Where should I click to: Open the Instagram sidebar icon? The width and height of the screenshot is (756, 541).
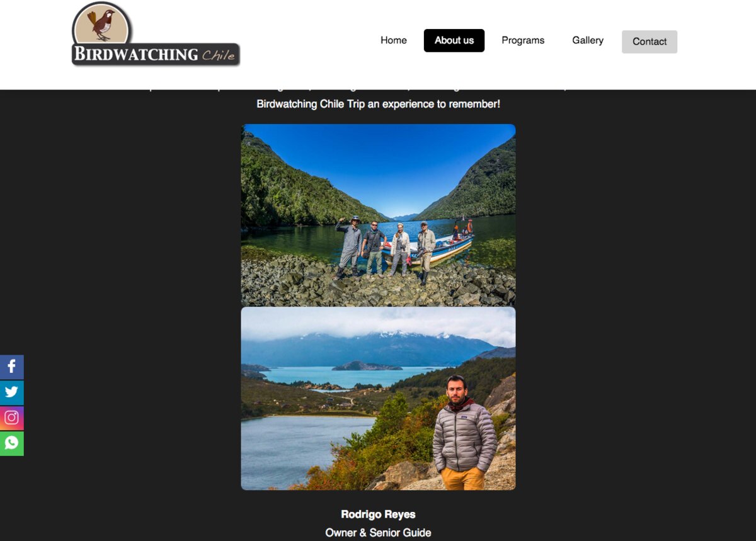[x=11, y=418]
